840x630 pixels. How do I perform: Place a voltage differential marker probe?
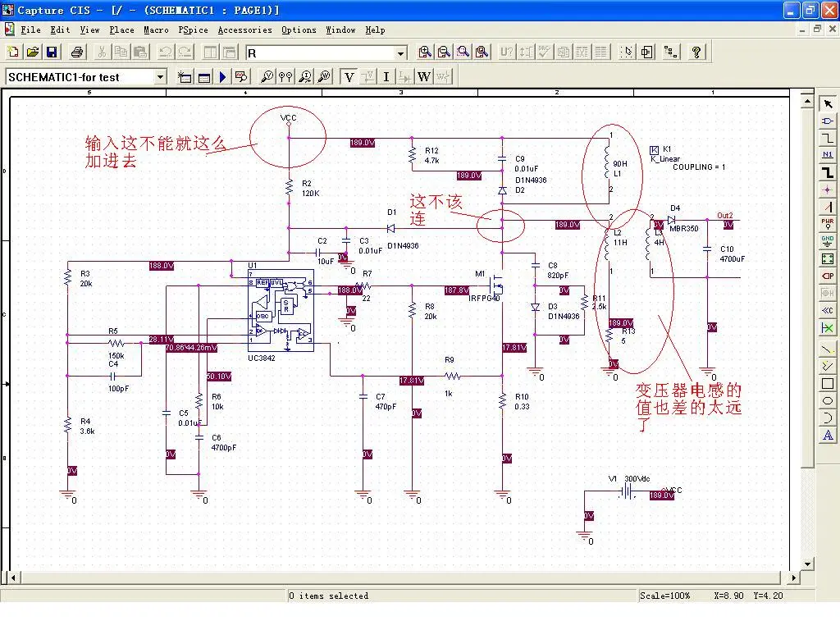285,77
